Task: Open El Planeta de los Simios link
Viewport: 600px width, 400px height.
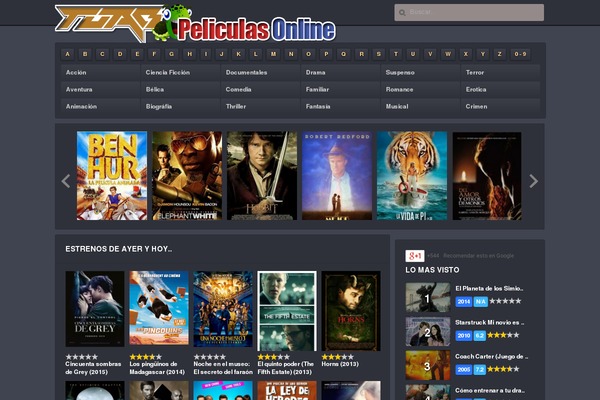Action: tap(489, 289)
